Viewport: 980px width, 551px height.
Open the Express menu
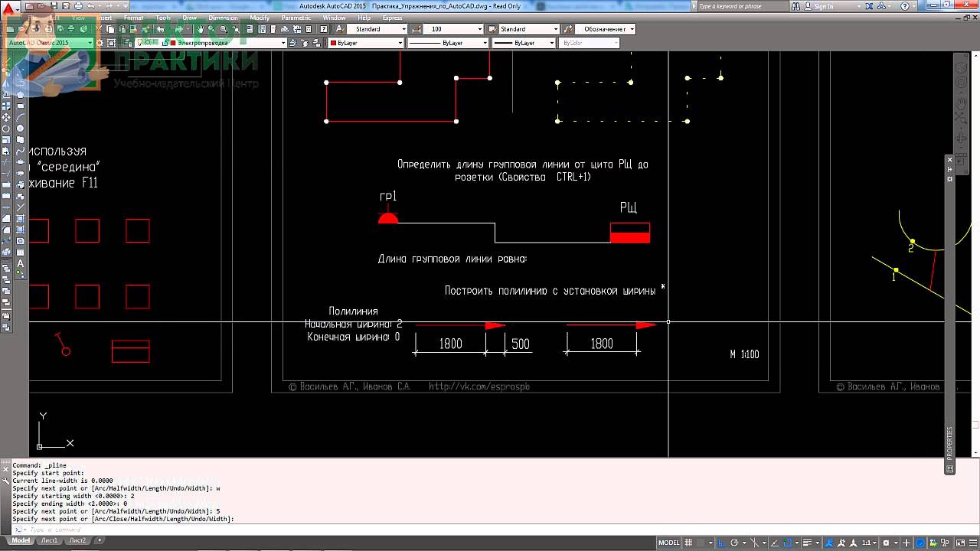(x=392, y=18)
